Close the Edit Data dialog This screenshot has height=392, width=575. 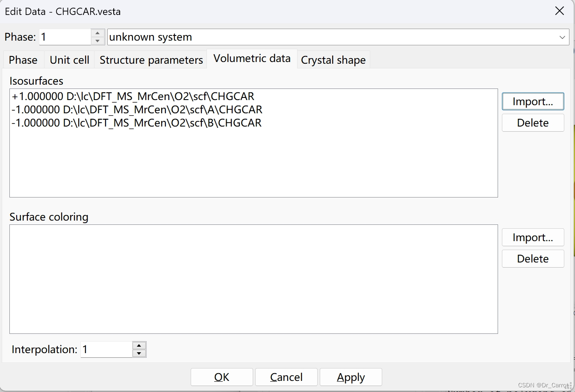[x=559, y=11]
